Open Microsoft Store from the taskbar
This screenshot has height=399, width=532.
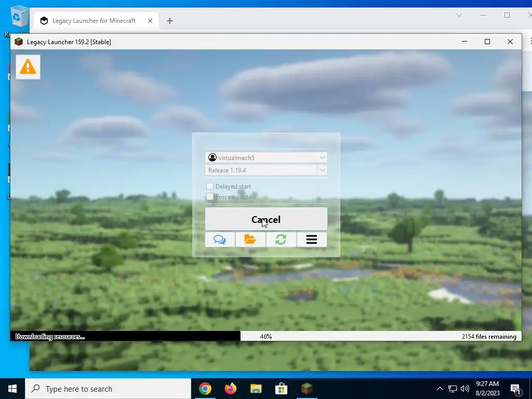281,389
